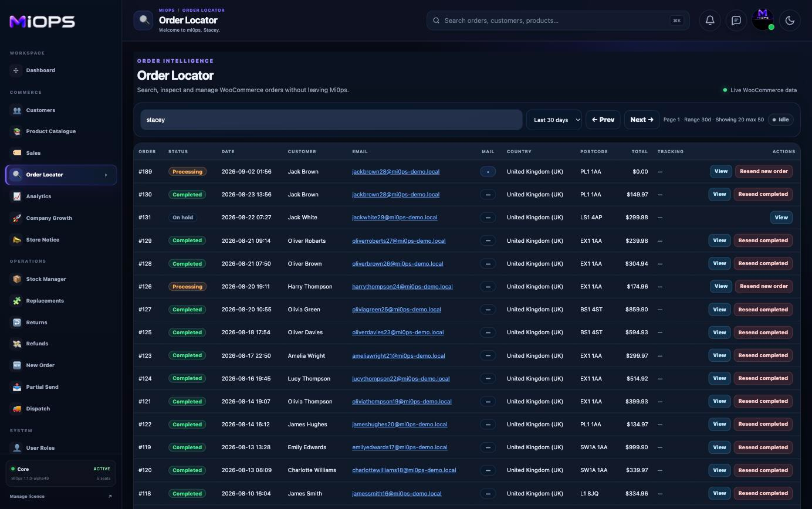Image resolution: width=812 pixels, height=509 pixels.
Task: Click the Sales tag icon
Action: pos(16,153)
